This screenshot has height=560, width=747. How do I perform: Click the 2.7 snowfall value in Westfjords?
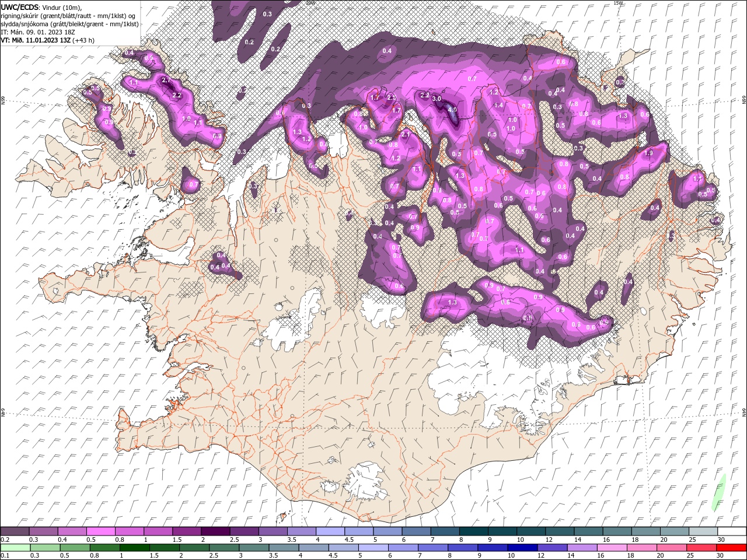pos(166,80)
